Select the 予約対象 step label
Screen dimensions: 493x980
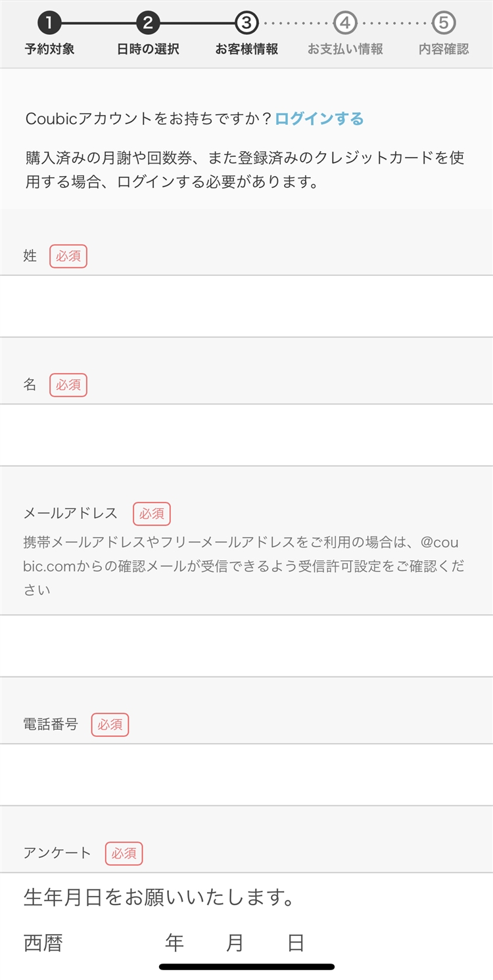tap(49, 49)
